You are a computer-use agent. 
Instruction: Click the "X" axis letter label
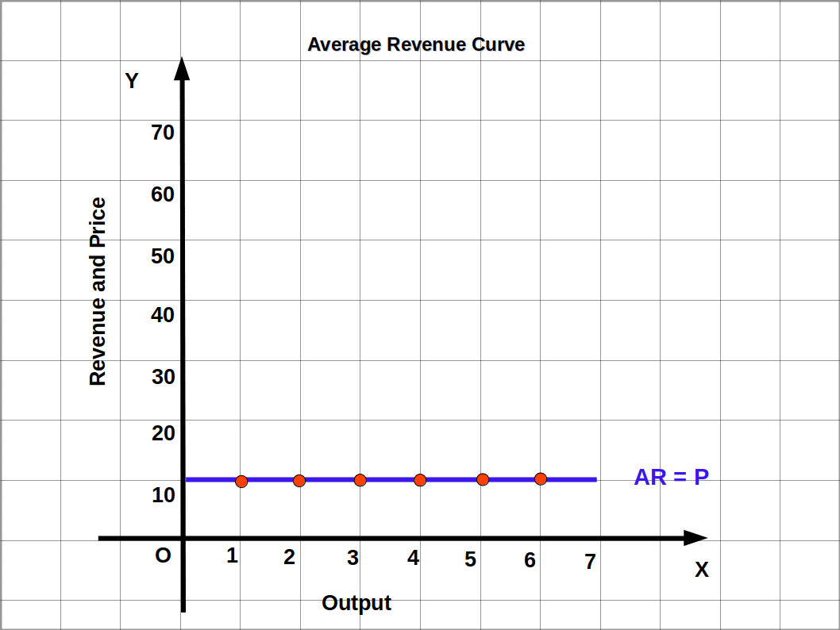coord(702,570)
